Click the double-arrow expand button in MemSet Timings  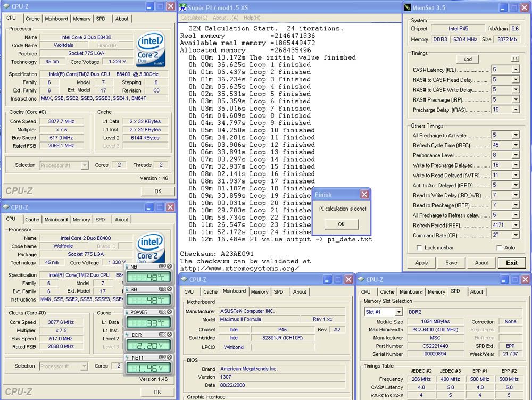tap(515, 59)
